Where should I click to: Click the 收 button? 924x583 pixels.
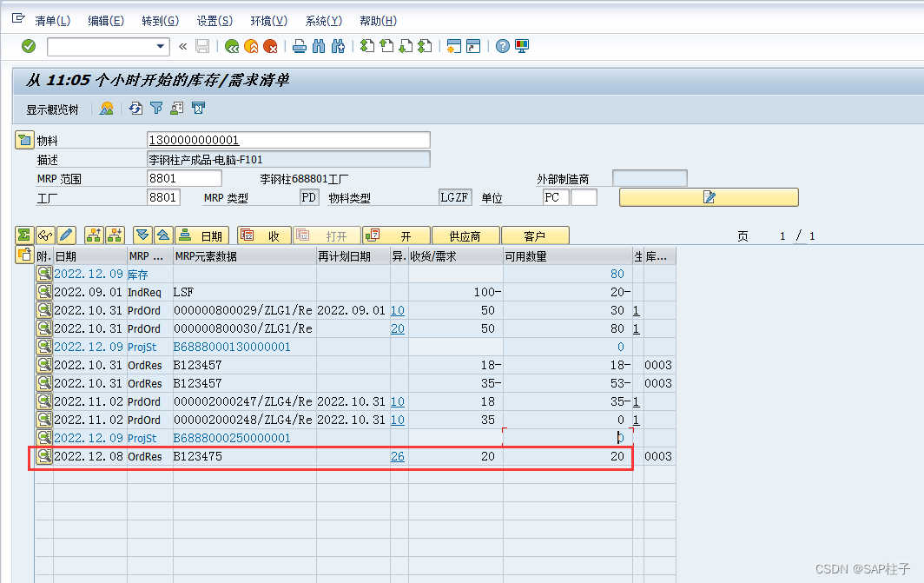point(264,235)
